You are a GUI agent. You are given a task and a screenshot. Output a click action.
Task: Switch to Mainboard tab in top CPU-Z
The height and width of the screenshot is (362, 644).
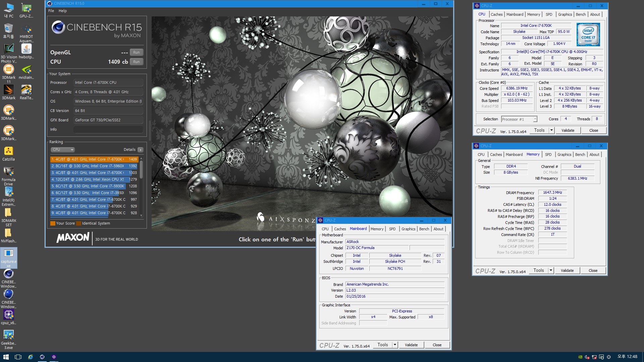[515, 14]
